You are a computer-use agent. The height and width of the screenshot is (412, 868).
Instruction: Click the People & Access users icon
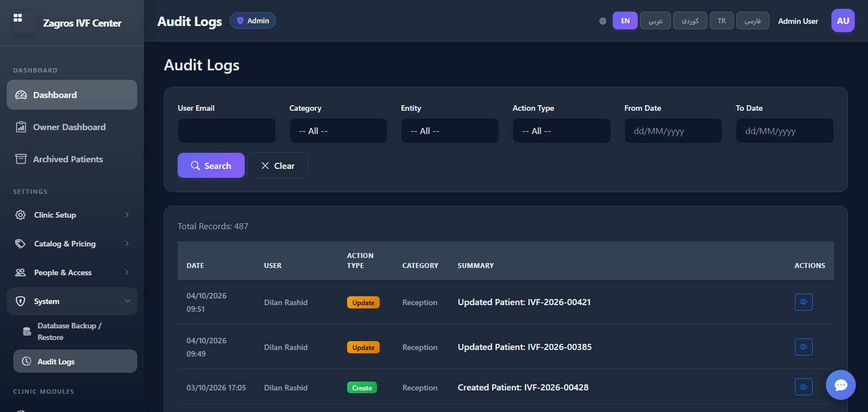tap(21, 272)
